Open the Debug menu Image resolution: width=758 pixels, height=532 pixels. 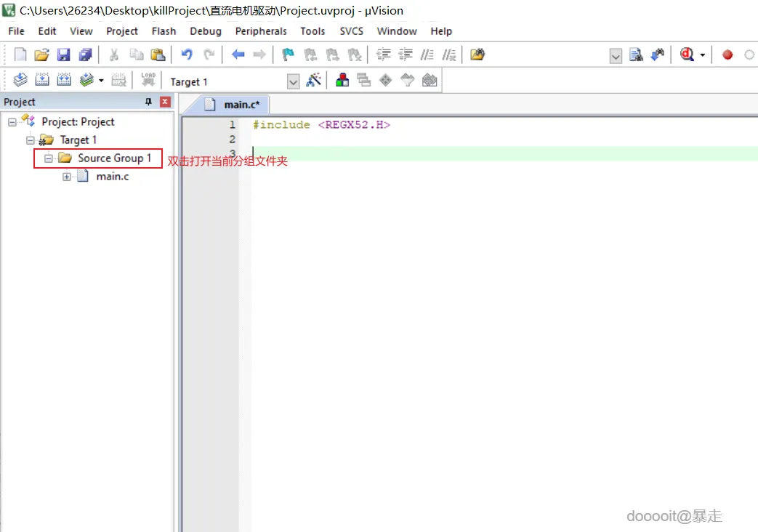click(206, 31)
